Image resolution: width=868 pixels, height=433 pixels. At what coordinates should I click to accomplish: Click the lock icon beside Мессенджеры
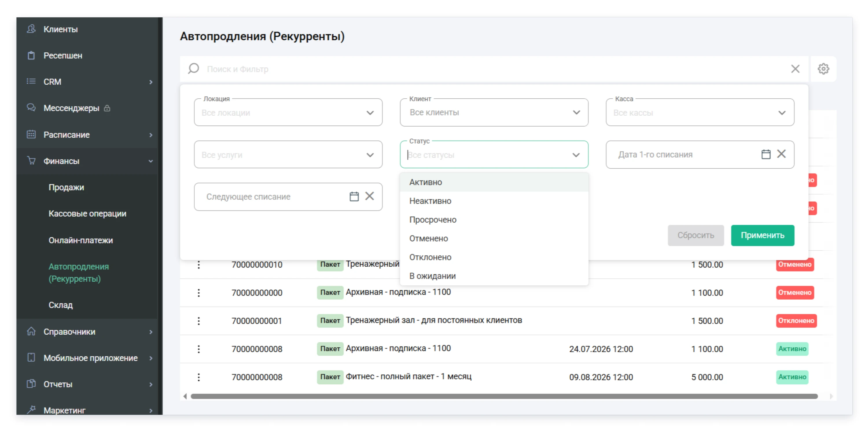tap(107, 108)
